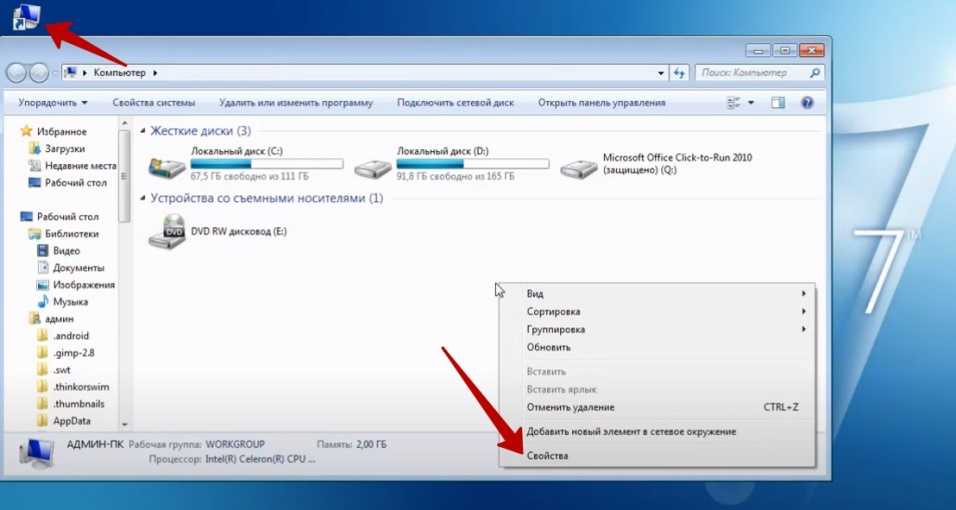This screenshot has width=956, height=510.
Task: Open the AppData folder
Action: [x=71, y=421]
